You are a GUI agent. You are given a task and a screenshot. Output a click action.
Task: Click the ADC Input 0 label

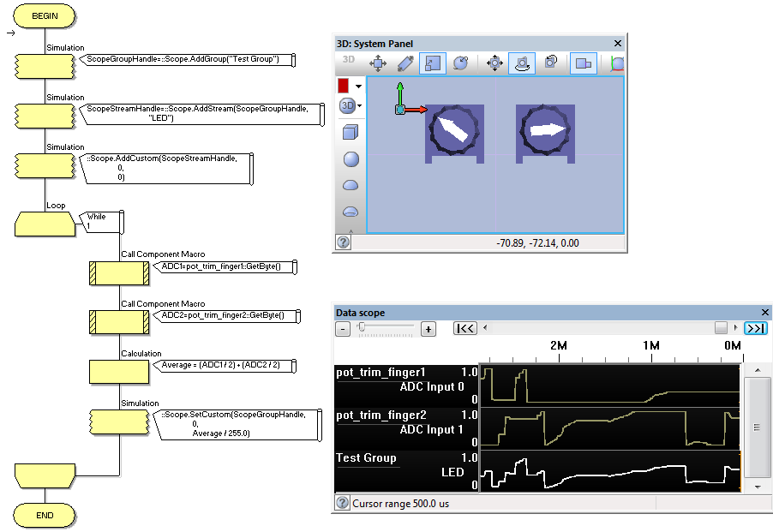point(432,386)
